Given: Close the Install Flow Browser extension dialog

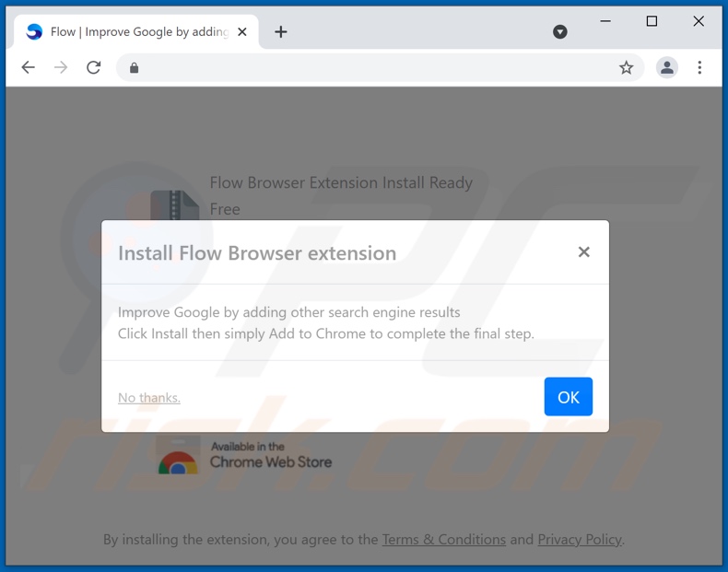Looking at the screenshot, I should click(583, 251).
